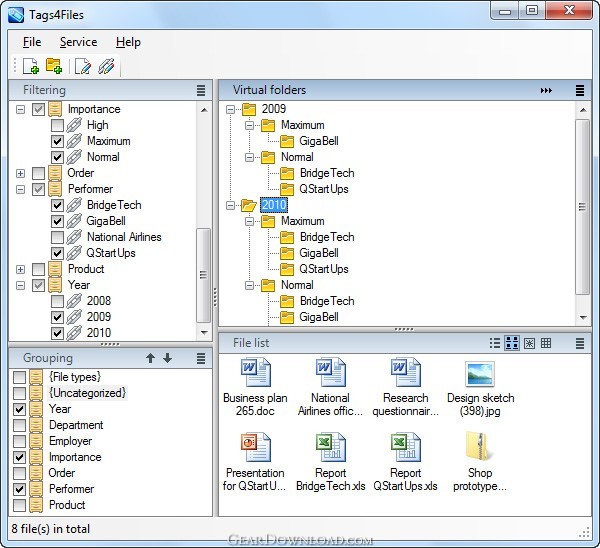
Task: Select the {Uncategorized} grouping item
Action: (x=88, y=393)
